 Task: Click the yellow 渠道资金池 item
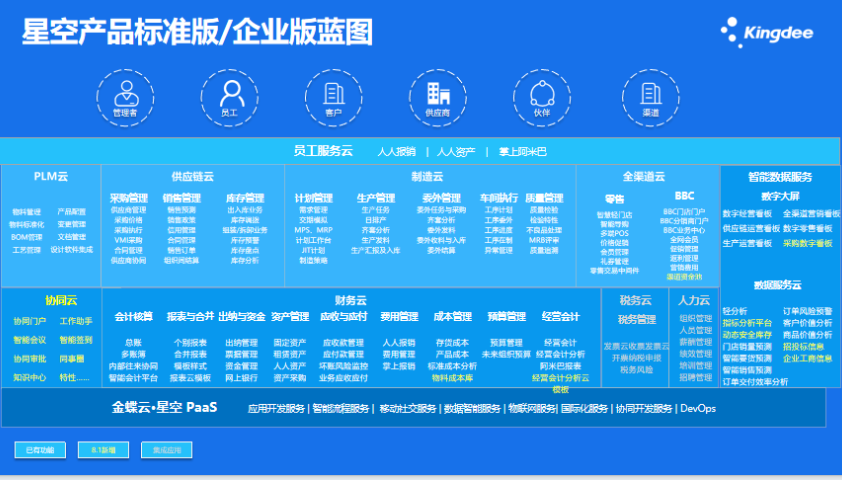[684, 277]
